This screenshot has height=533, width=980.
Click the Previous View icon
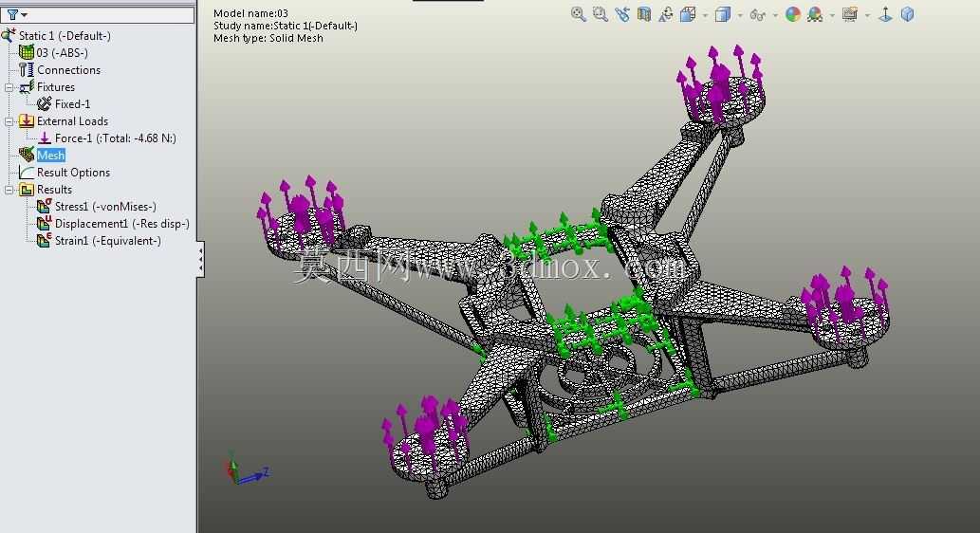(x=622, y=14)
